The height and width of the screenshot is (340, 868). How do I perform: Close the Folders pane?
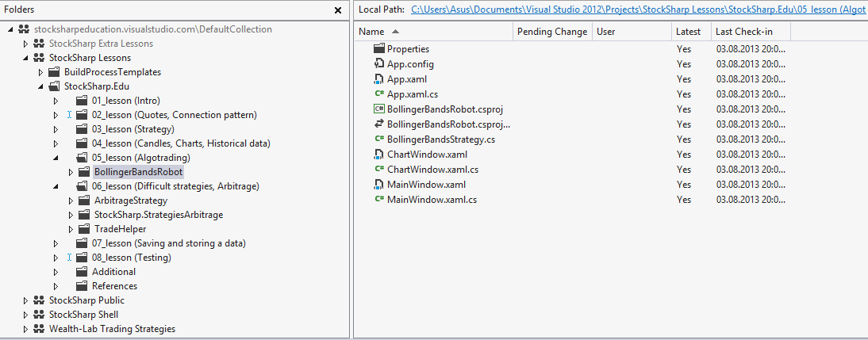click(x=338, y=10)
